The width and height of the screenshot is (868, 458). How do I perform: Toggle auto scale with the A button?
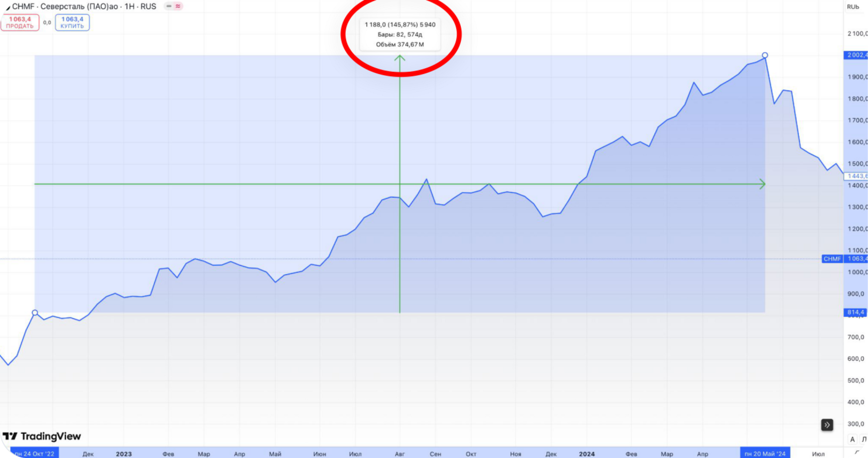853,439
